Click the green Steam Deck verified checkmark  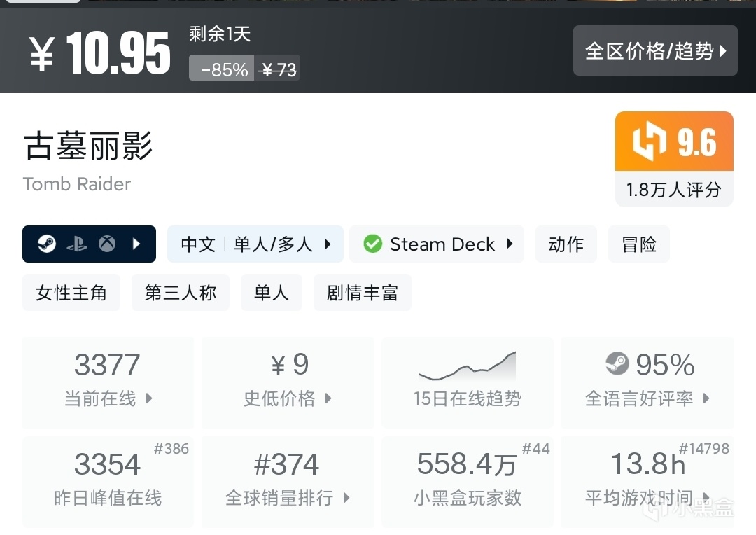pos(373,244)
